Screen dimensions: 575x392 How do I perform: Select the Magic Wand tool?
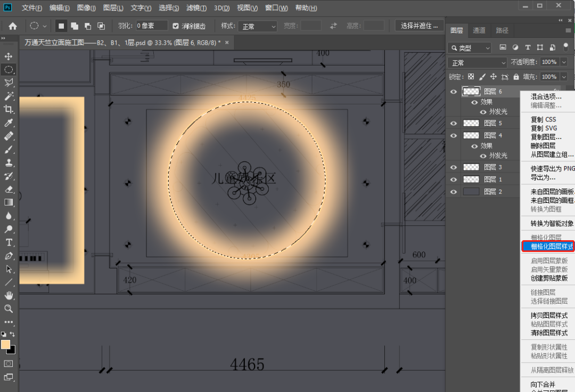[x=9, y=96]
